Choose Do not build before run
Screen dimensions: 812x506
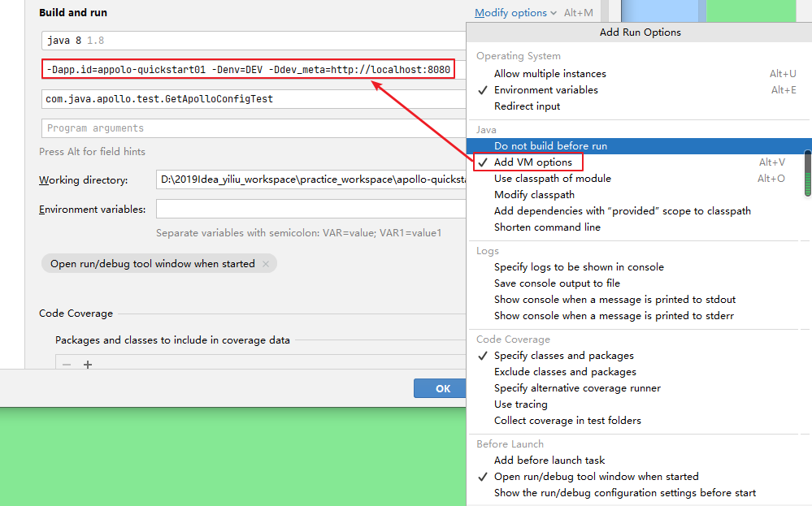[x=639, y=146]
